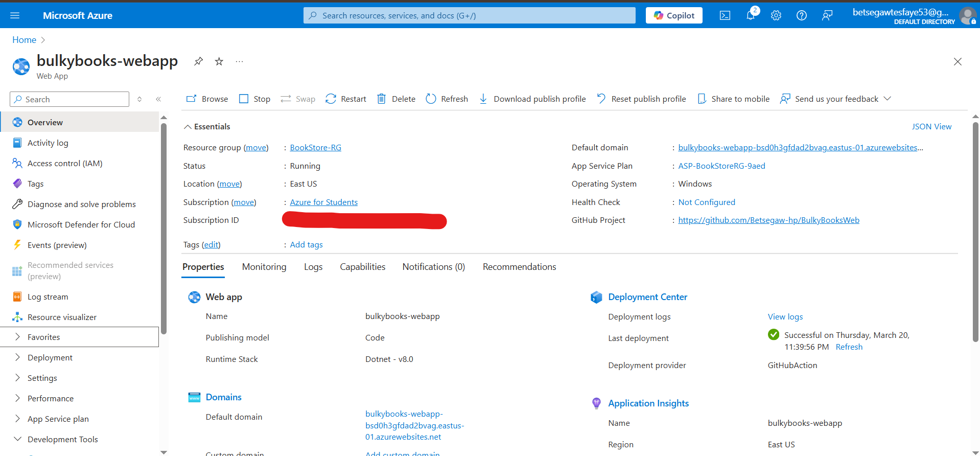980x456 pixels.
Task: Open the top bar feedback icon
Action: pyautogui.click(x=827, y=15)
